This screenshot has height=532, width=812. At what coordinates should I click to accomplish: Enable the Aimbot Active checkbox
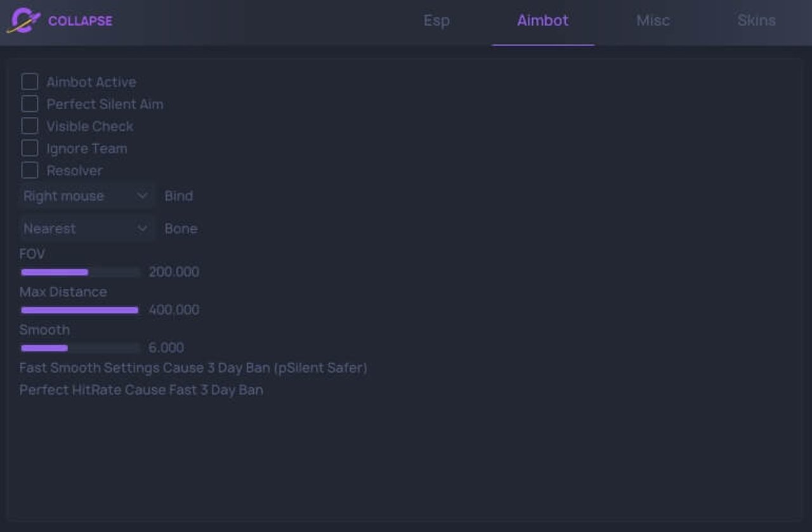[x=30, y=82]
